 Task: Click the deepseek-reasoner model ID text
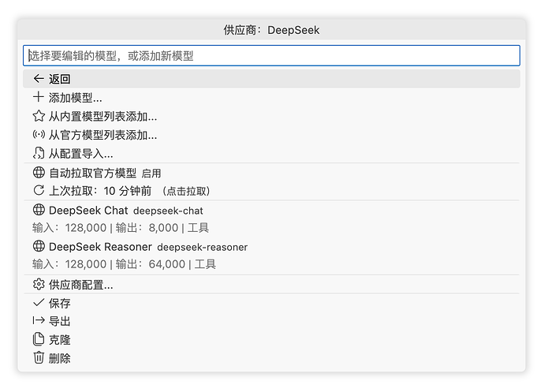point(203,247)
